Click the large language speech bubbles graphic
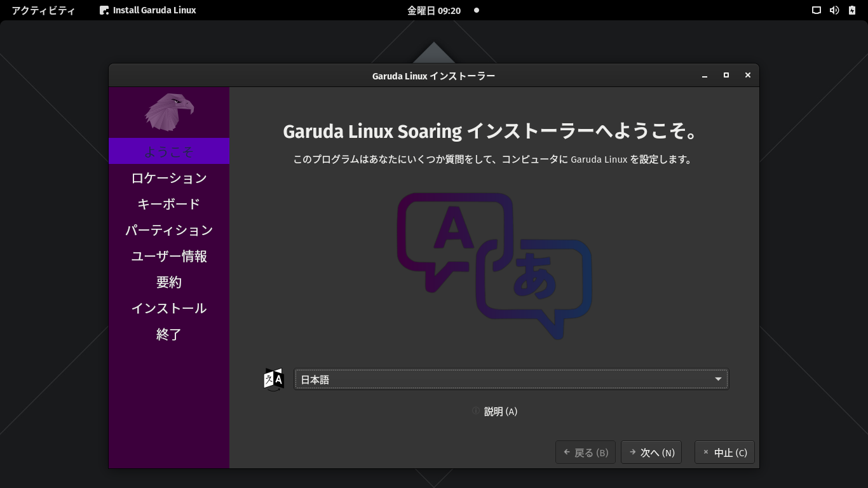The width and height of the screenshot is (868, 488). tap(495, 266)
